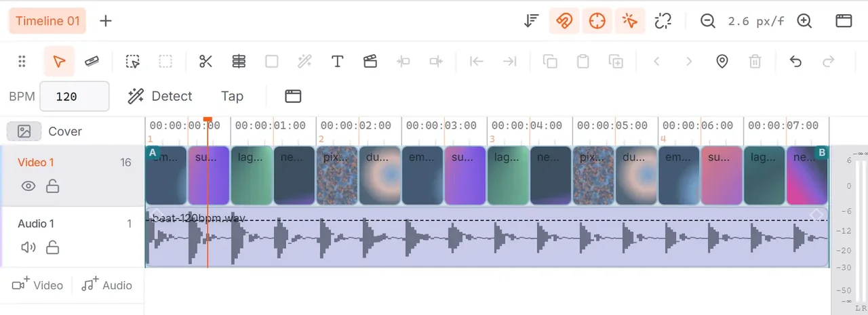Lock the Video 1 track
Image resolution: width=868 pixels, height=315 pixels.
click(x=52, y=186)
